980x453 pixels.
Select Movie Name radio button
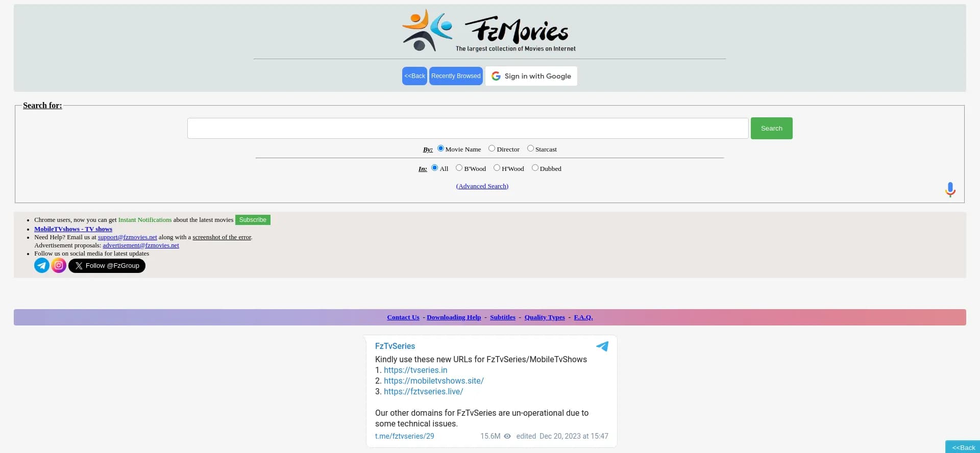[440, 148]
